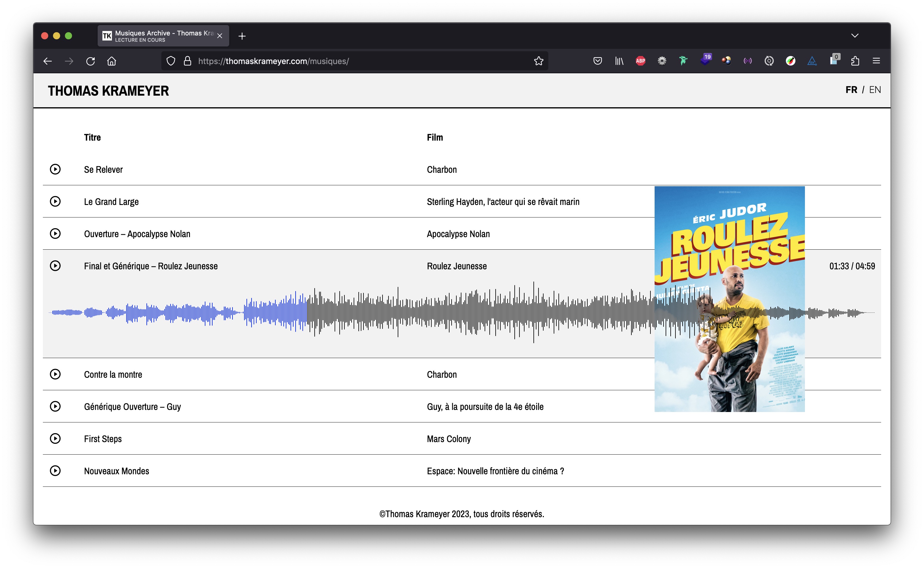
Task: Play the track Contre la montre
Action: (x=55, y=374)
